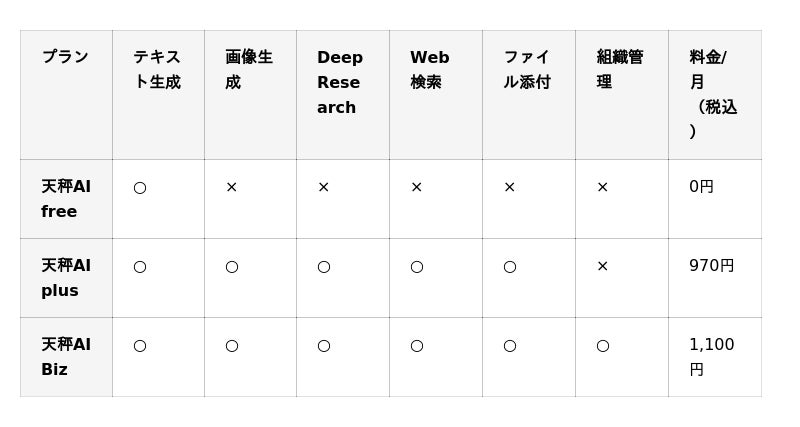
Task: Click the circle mark for free plan text generation
Action: point(140,188)
